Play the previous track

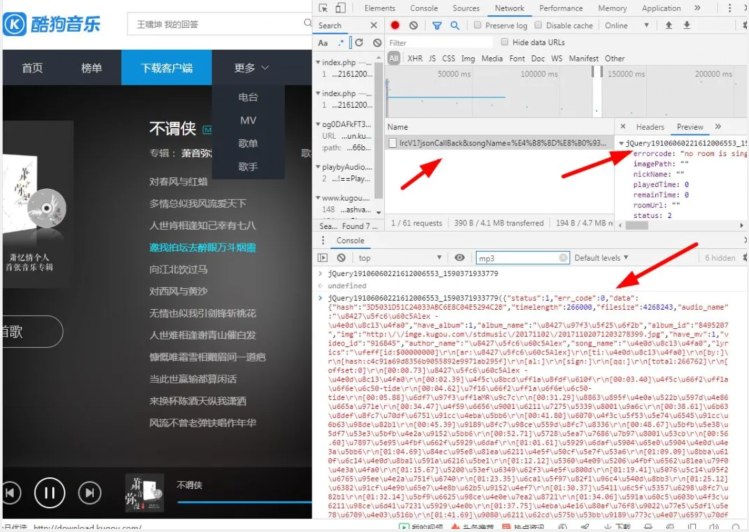point(12,492)
